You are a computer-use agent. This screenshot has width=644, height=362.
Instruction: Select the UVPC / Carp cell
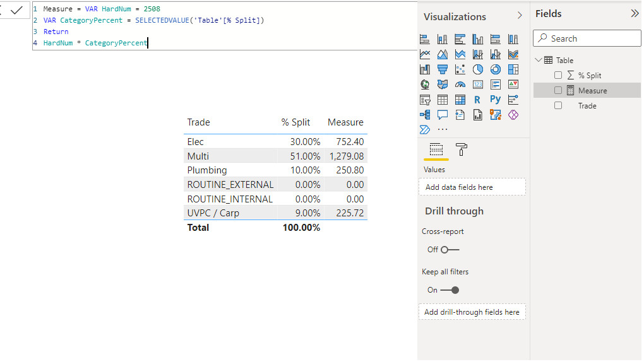tap(213, 213)
